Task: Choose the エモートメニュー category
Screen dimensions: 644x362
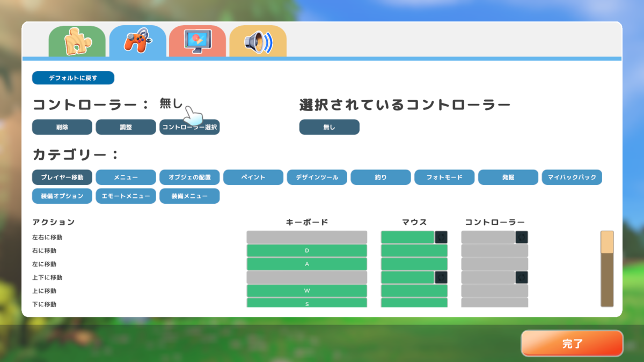Action: 126,196
